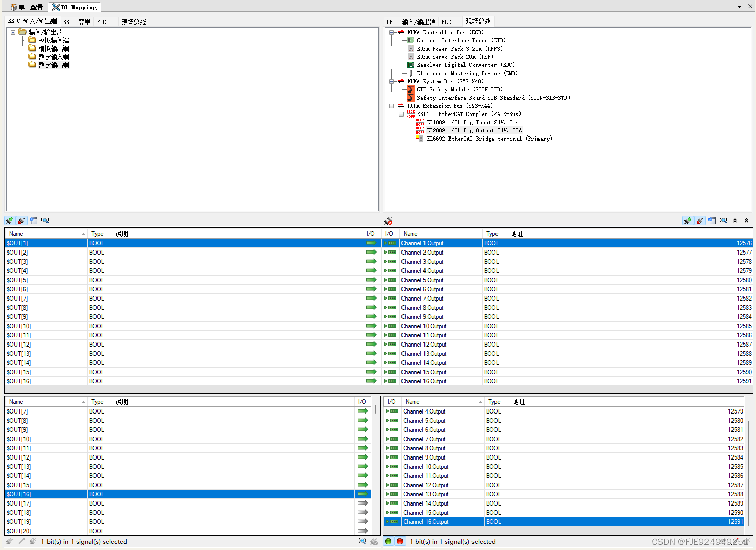Click the search icon in bottom status bar

(x=362, y=541)
